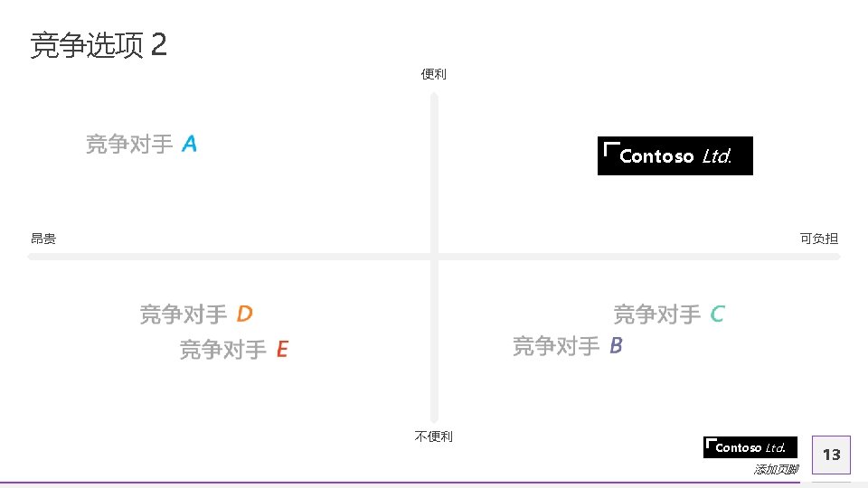868x488 pixels.
Task: Click the 昂贵 label on the left
Action: [x=43, y=239]
